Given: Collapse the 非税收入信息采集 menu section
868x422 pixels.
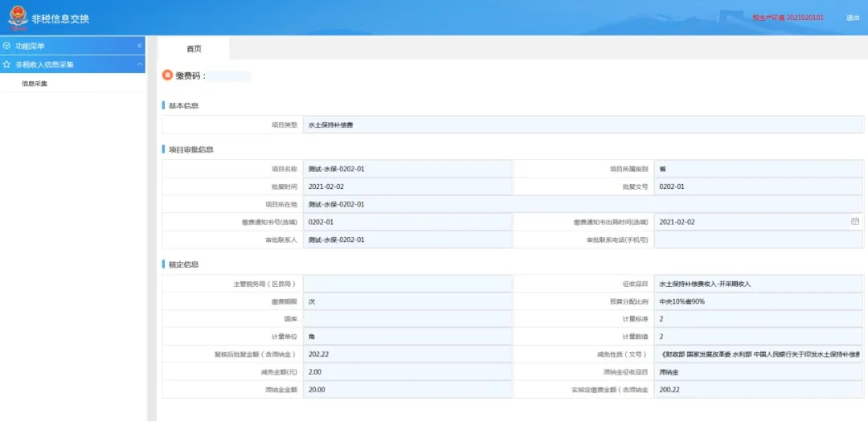Looking at the screenshot, I should pos(139,64).
